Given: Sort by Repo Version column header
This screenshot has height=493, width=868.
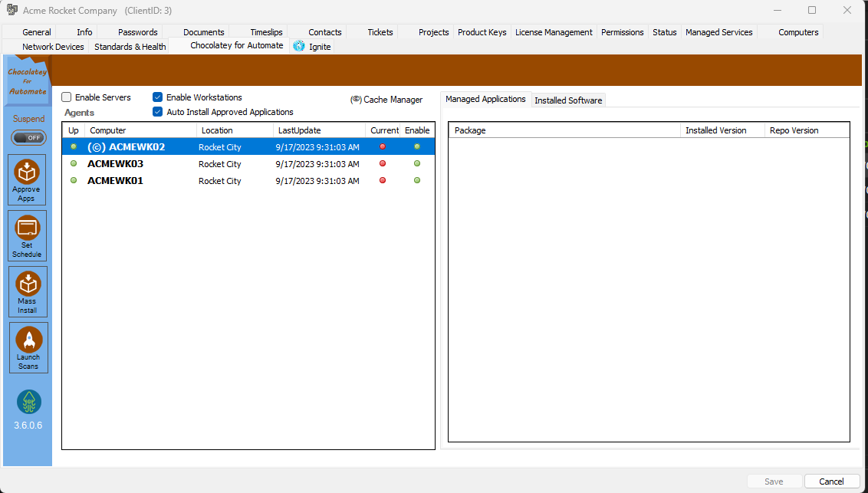Looking at the screenshot, I should [807, 130].
